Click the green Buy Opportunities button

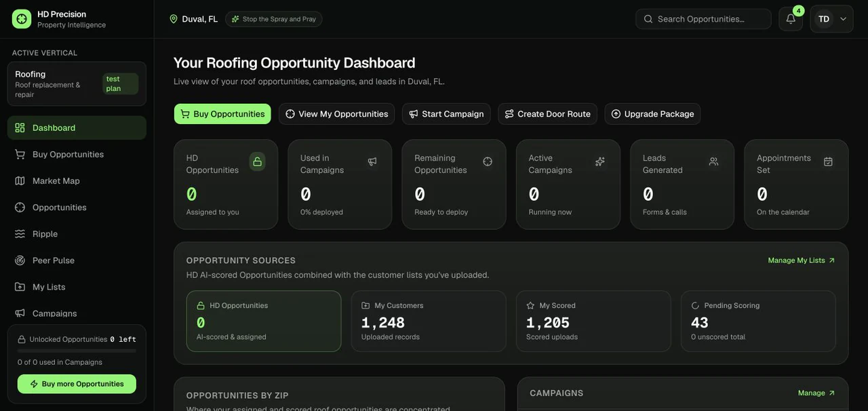coord(222,114)
